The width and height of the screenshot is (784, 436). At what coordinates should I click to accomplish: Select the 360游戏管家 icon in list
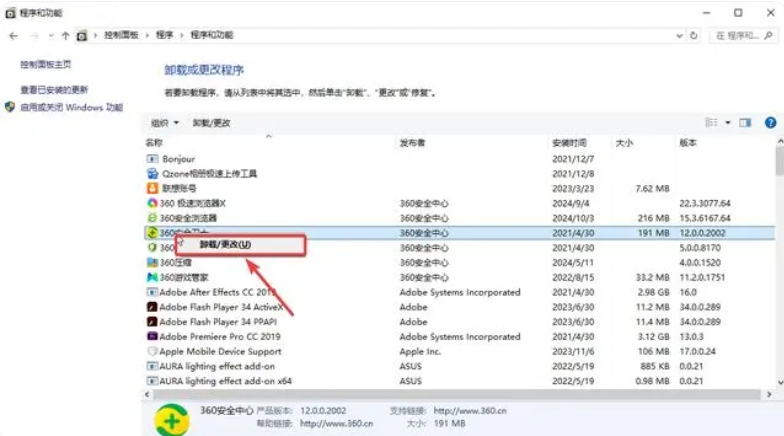pyautogui.click(x=152, y=277)
